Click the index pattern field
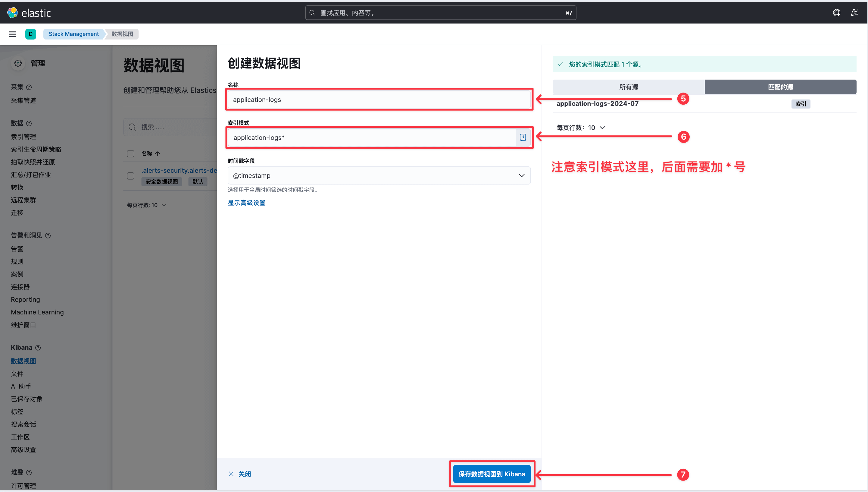Image resolution: width=868 pixels, height=492 pixels. (372, 137)
